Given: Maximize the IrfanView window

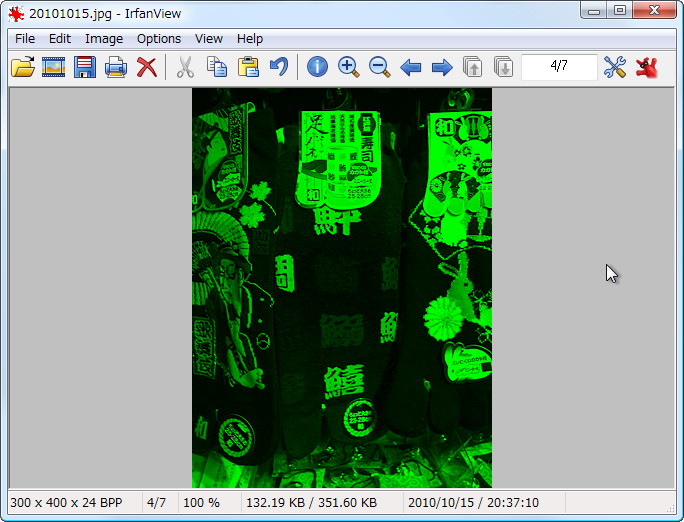Looking at the screenshot, I should pyautogui.click(x=619, y=10).
